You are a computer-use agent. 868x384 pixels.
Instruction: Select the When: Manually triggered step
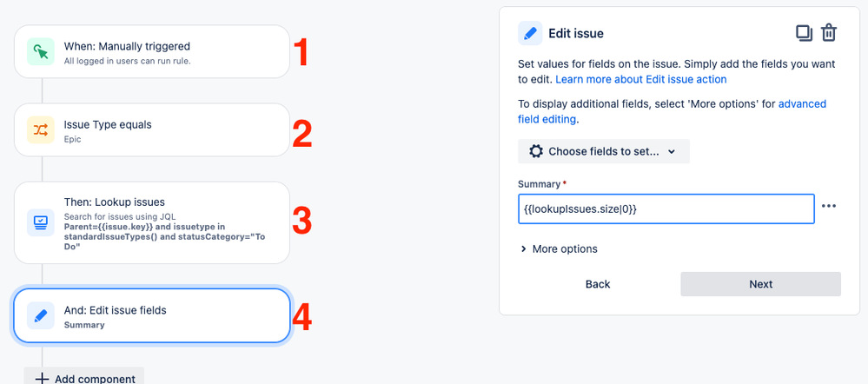tap(152, 51)
